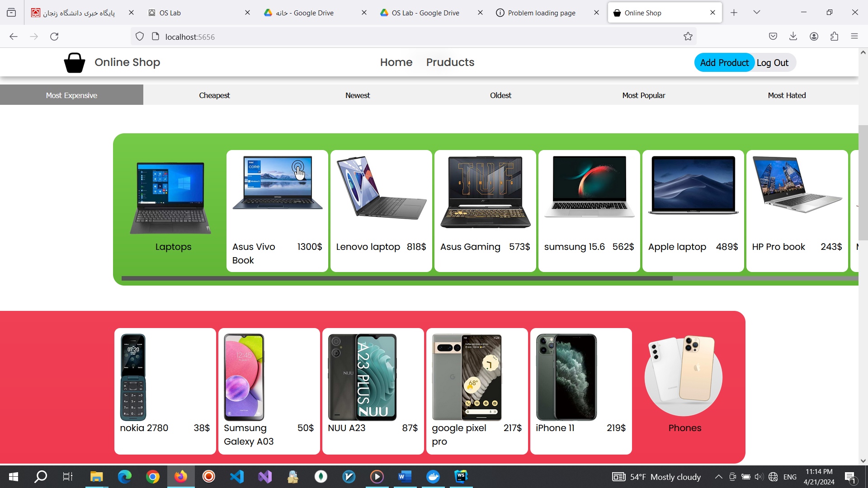This screenshot has height=488, width=868.
Task: Open Firefox extensions puzzle icon
Action: (834, 37)
